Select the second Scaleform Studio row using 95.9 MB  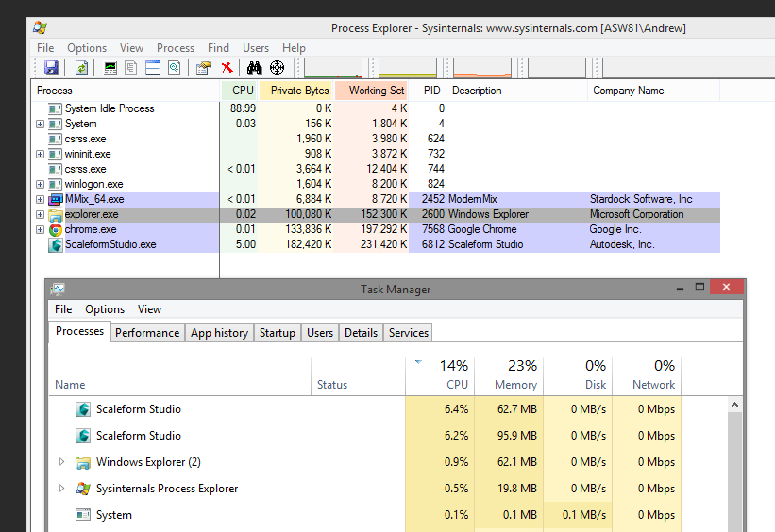click(x=365, y=436)
